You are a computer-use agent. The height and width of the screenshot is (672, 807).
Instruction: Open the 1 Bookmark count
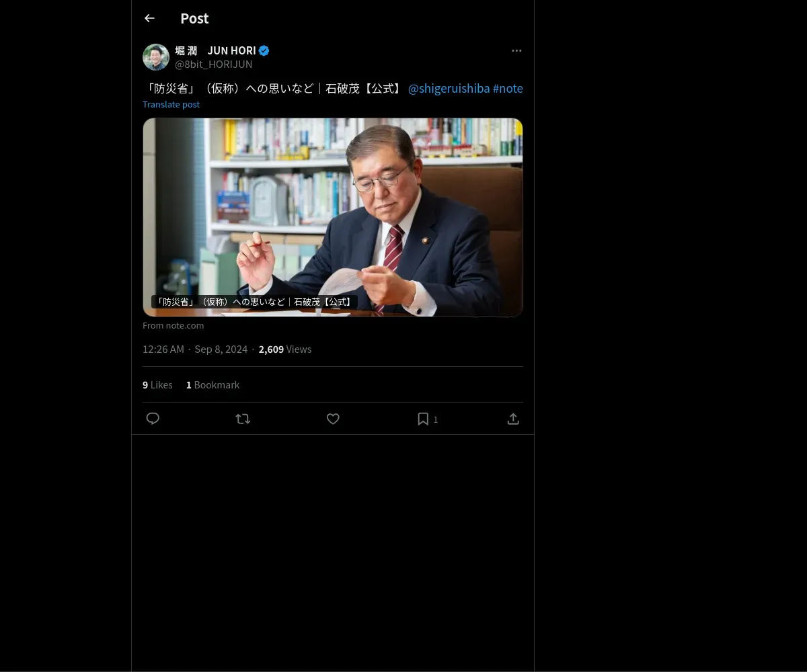(x=213, y=385)
